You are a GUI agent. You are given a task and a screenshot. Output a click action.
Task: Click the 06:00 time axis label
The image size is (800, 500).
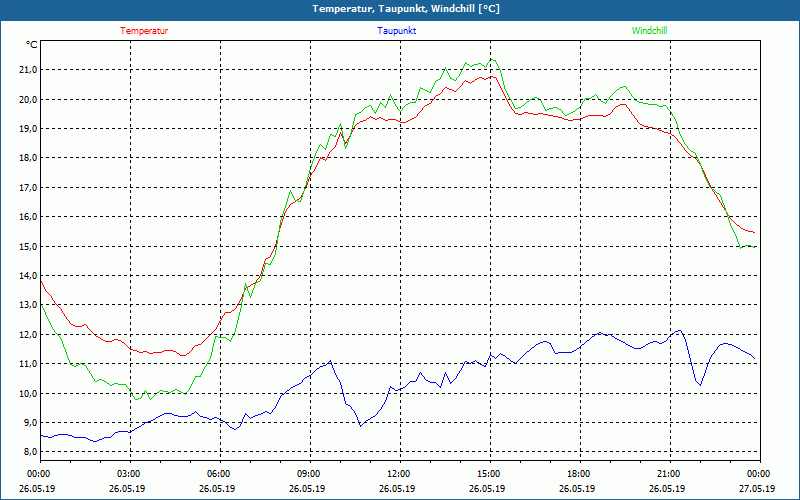(x=220, y=474)
